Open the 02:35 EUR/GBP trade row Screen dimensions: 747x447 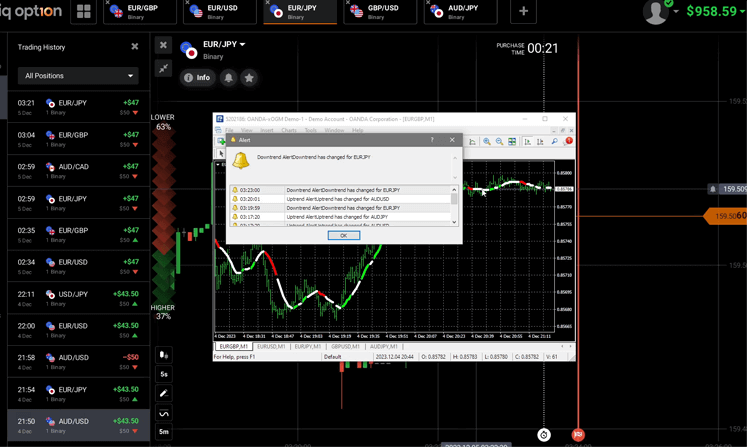tap(79, 234)
